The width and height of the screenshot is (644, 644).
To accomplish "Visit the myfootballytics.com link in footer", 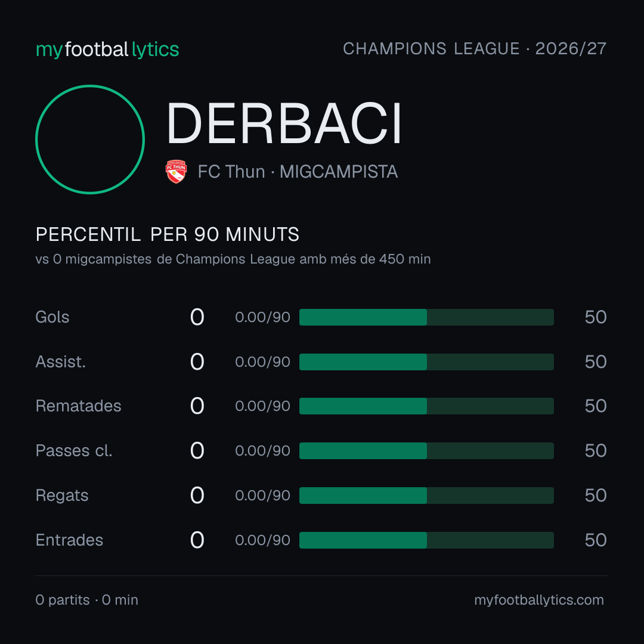I will (539, 600).
